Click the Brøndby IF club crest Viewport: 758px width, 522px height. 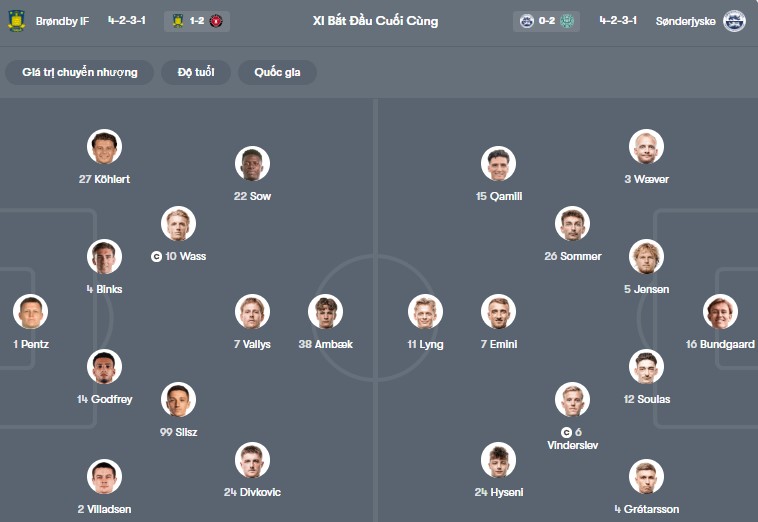click(16, 21)
